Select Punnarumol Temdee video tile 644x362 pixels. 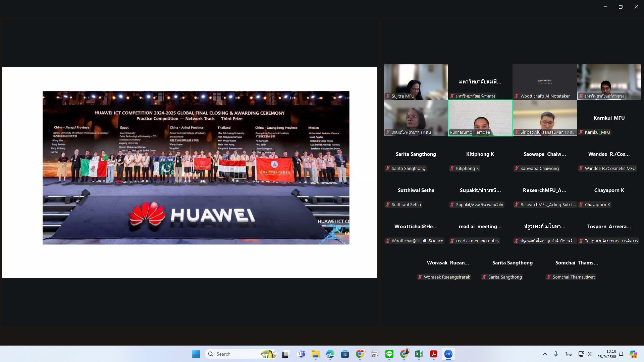480,117
